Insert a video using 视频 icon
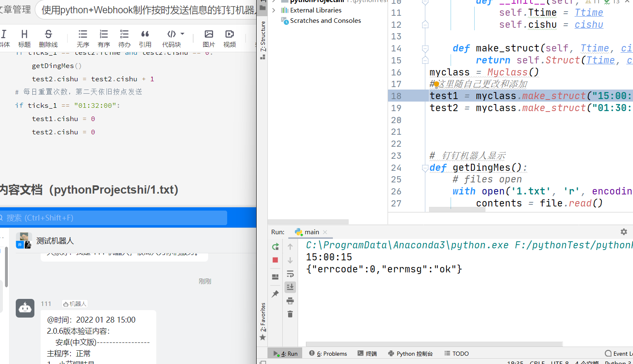 [x=229, y=38]
